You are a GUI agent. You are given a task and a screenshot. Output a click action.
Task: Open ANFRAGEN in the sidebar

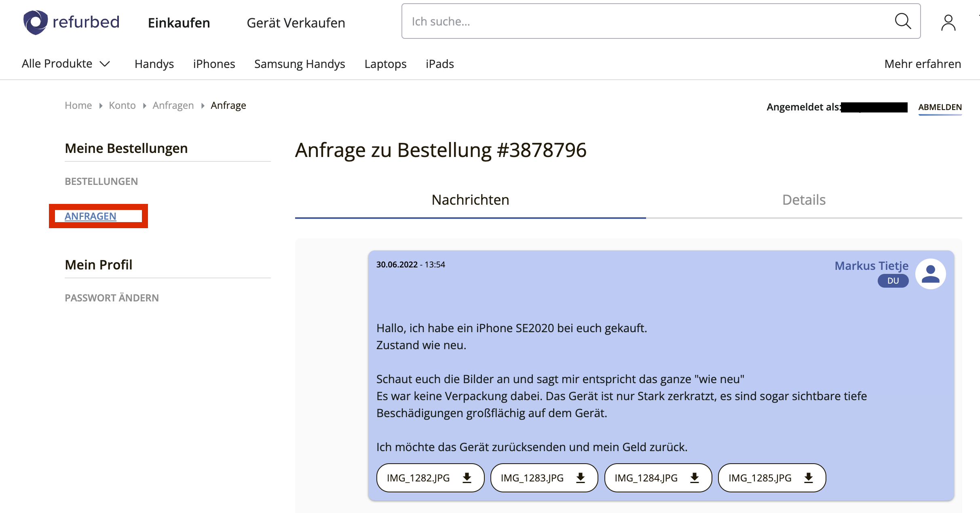(x=91, y=216)
